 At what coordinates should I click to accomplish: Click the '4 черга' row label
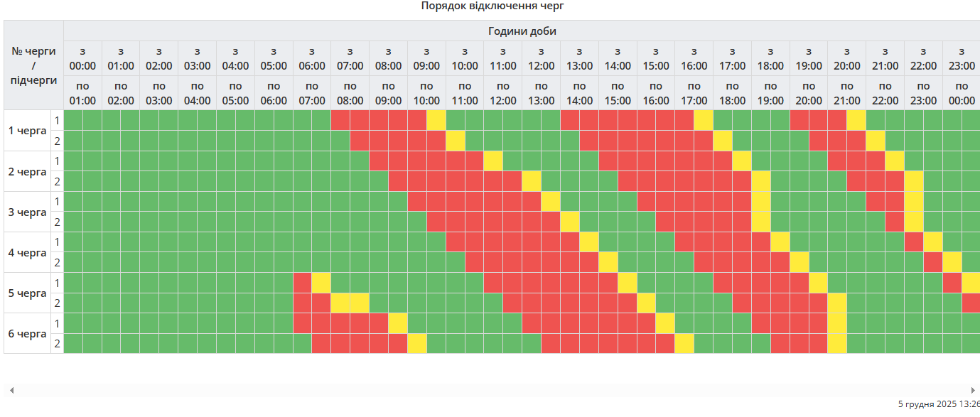pos(27,253)
